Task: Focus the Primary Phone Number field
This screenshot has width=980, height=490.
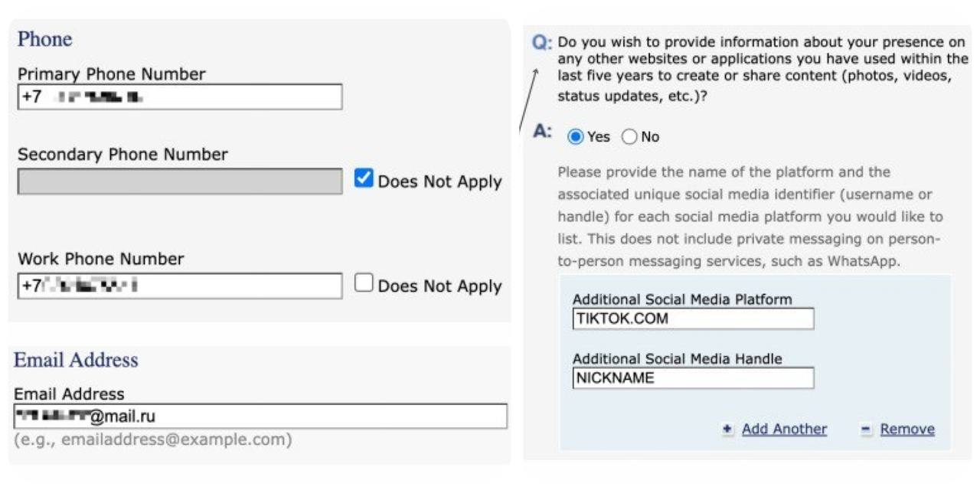Action: pyautogui.click(x=179, y=97)
